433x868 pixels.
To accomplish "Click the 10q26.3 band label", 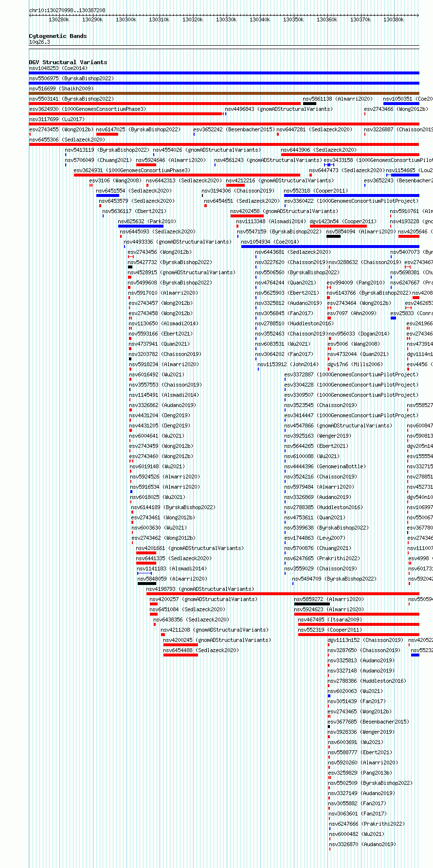I will pyautogui.click(x=39, y=42).
